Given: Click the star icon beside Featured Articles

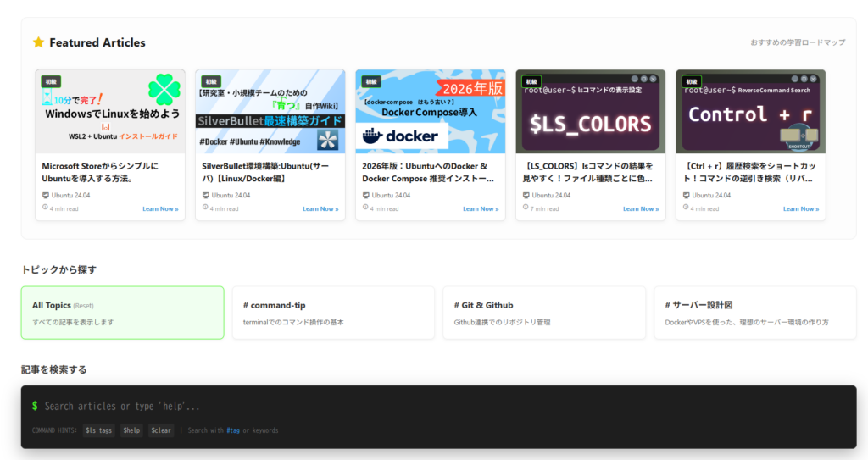Looking at the screenshot, I should click(x=38, y=42).
